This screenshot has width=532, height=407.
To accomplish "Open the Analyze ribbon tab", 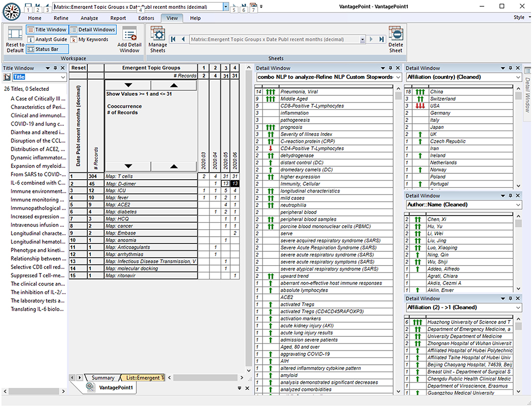I will pyautogui.click(x=89, y=18).
